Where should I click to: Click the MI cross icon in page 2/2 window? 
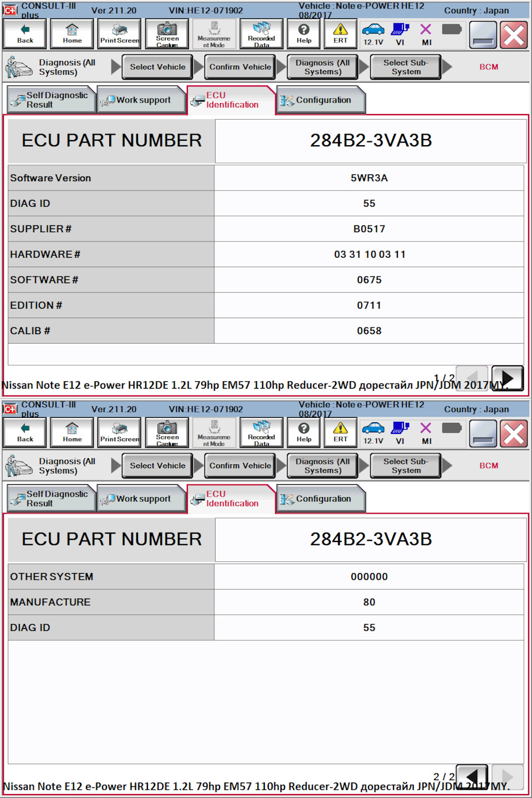pyautogui.click(x=426, y=428)
